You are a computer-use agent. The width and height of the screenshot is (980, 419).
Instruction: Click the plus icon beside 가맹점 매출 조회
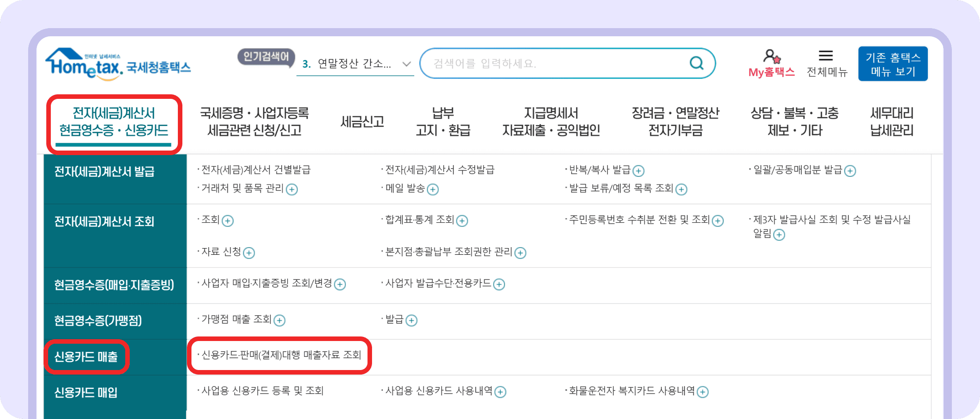280,321
